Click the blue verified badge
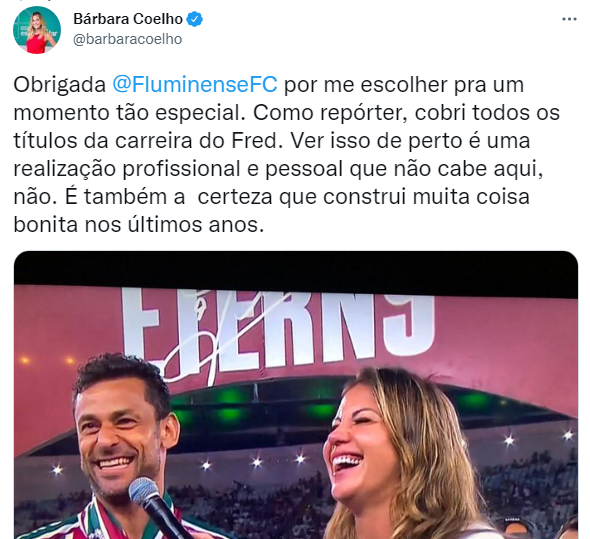The image size is (590, 539). [x=195, y=19]
